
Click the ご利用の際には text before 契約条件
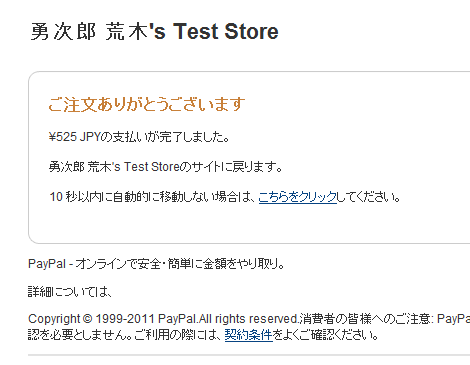(178, 334)
